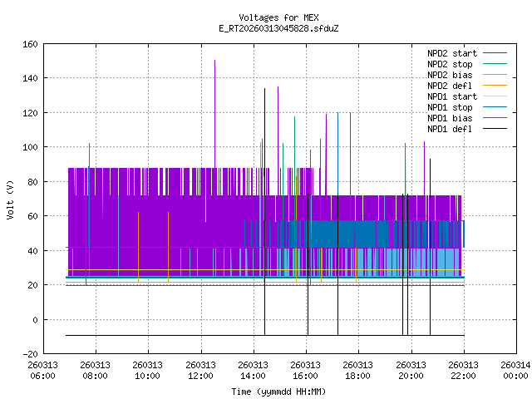This screenshot has height=399, width=532.
Task: Click the NPD2 defl legend text
Action: 450,86
